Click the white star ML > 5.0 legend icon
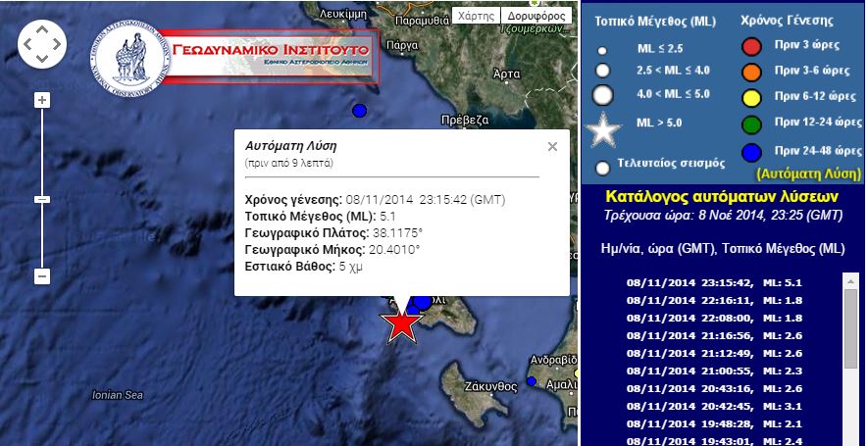 click(603, 130)
